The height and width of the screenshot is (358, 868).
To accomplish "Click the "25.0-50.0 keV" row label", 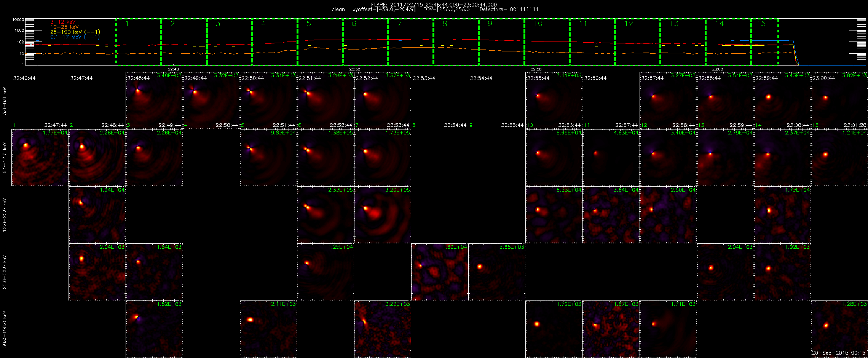I will pos(5,272).
